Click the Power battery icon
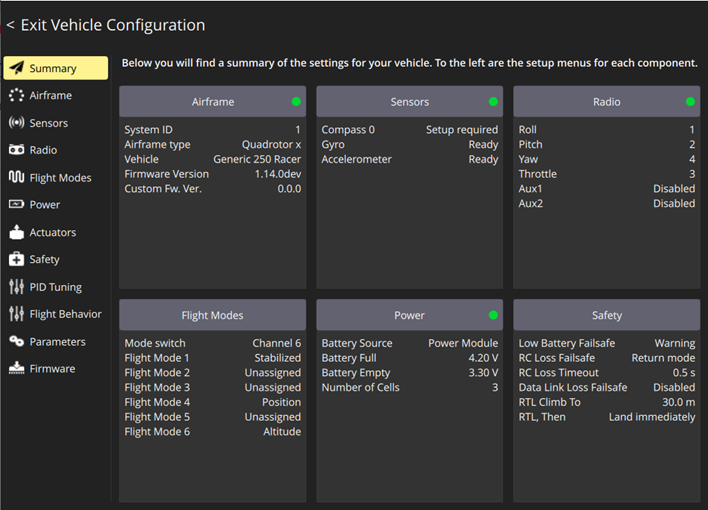 pos(16,205)
